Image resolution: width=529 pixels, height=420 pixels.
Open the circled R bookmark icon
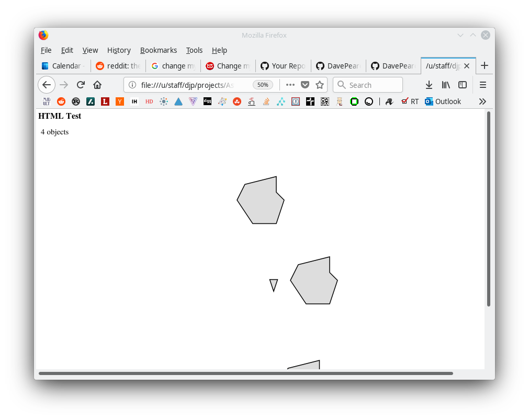tap(76, 101)
